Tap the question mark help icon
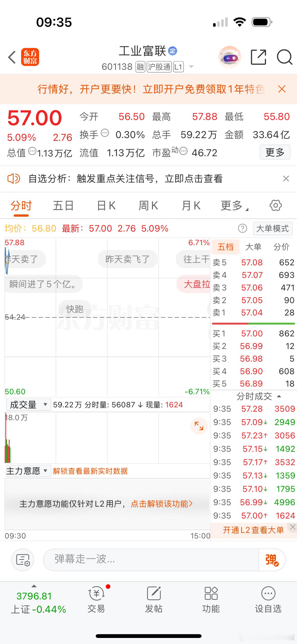Image resolution: width=297 pixels, height=644 pixels. (242, 229)
